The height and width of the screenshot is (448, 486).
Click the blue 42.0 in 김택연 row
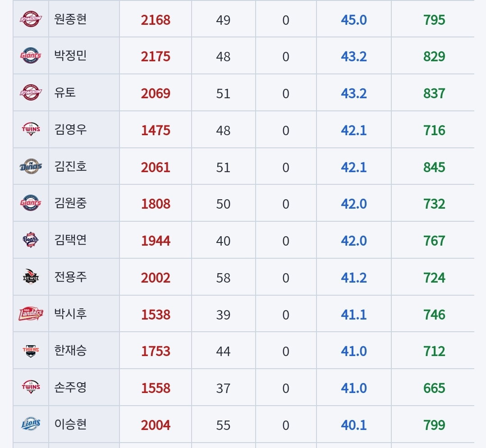[353, 241]
